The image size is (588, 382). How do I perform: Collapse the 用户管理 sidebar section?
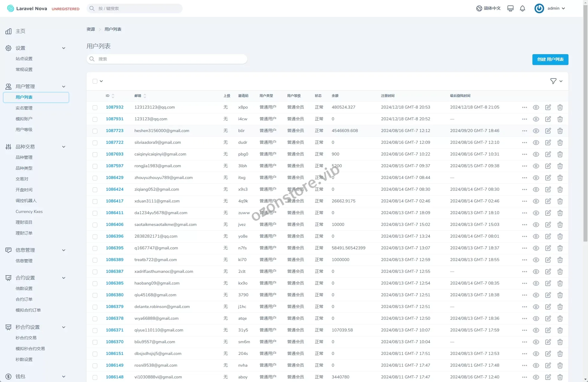(63, 87)
